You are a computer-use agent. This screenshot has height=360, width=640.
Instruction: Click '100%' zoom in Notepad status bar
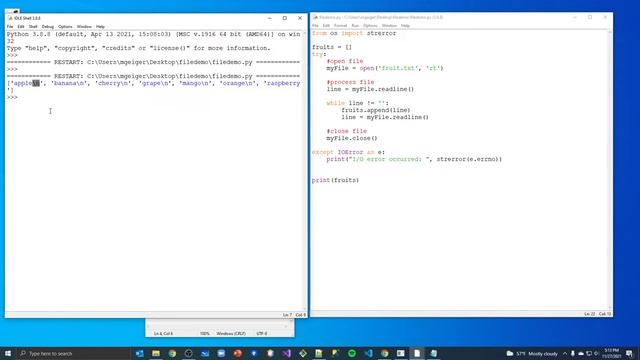click(204, 334)
